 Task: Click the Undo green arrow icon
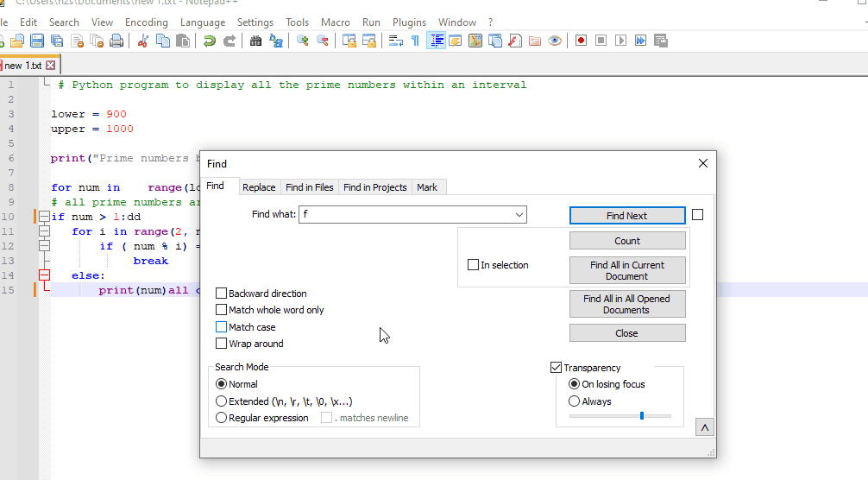click(x=210, y=41)
